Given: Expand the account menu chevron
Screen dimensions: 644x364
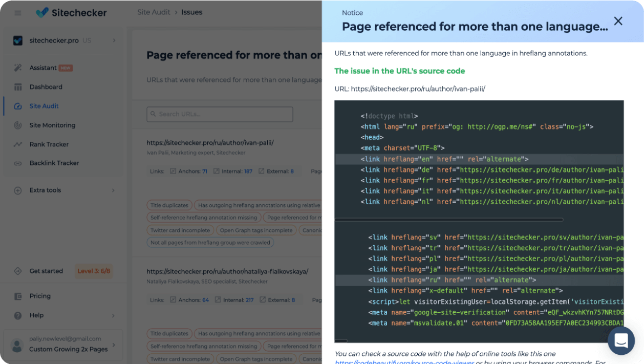Looking at the screenshot, I should [114, 345].
